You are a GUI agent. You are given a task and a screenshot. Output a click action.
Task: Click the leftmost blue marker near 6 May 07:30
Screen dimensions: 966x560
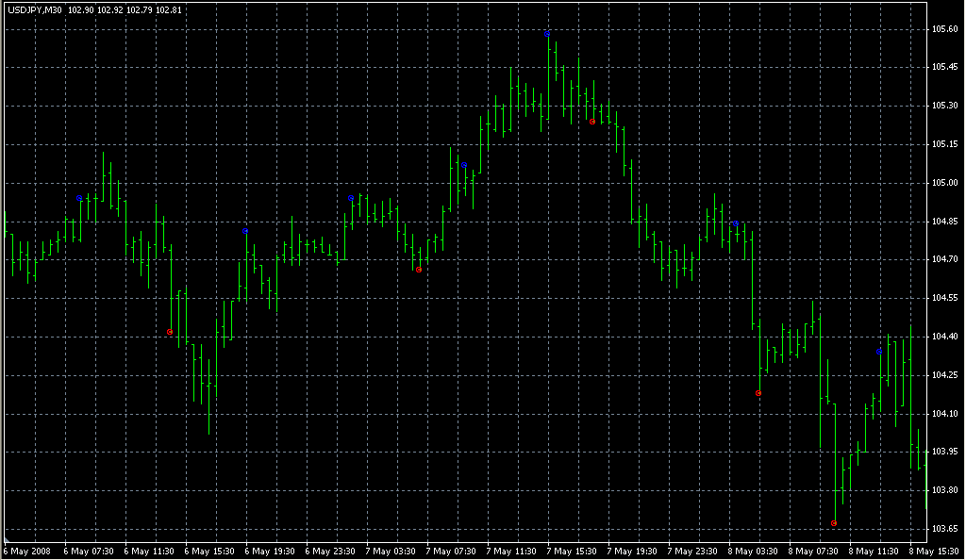click(x=79, y=198)
